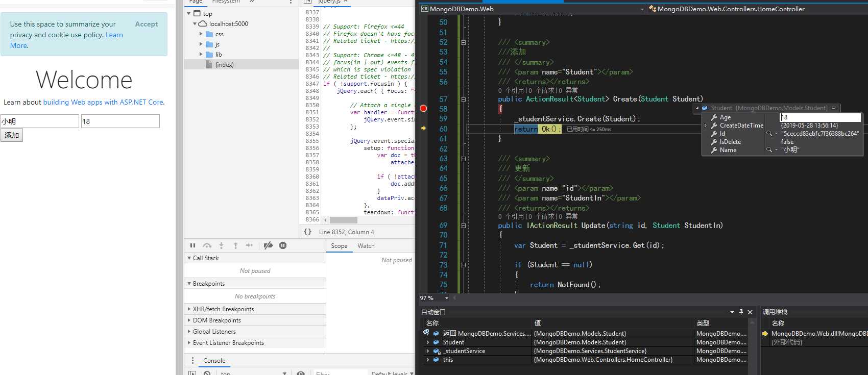Open the Learn More privacy link

66,40
